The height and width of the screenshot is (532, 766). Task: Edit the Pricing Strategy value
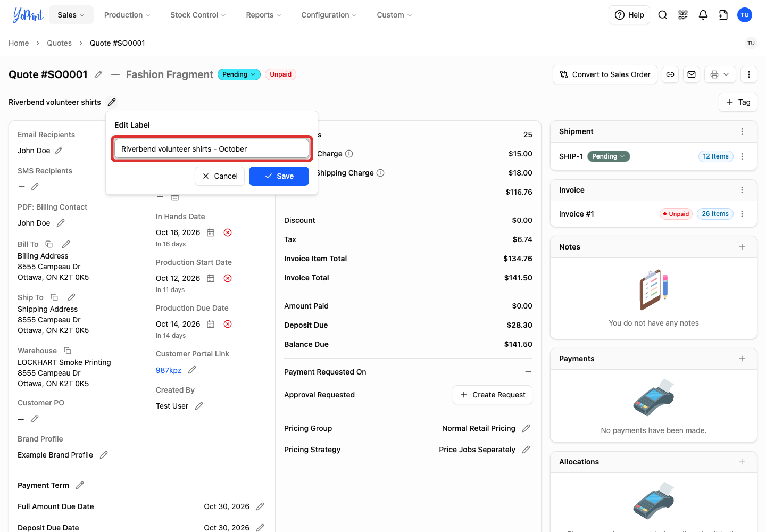click(x=526, y=450)
